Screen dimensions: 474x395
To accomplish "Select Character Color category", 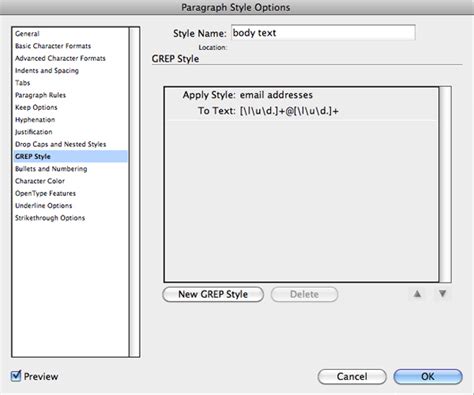I will tap(40, 181).
